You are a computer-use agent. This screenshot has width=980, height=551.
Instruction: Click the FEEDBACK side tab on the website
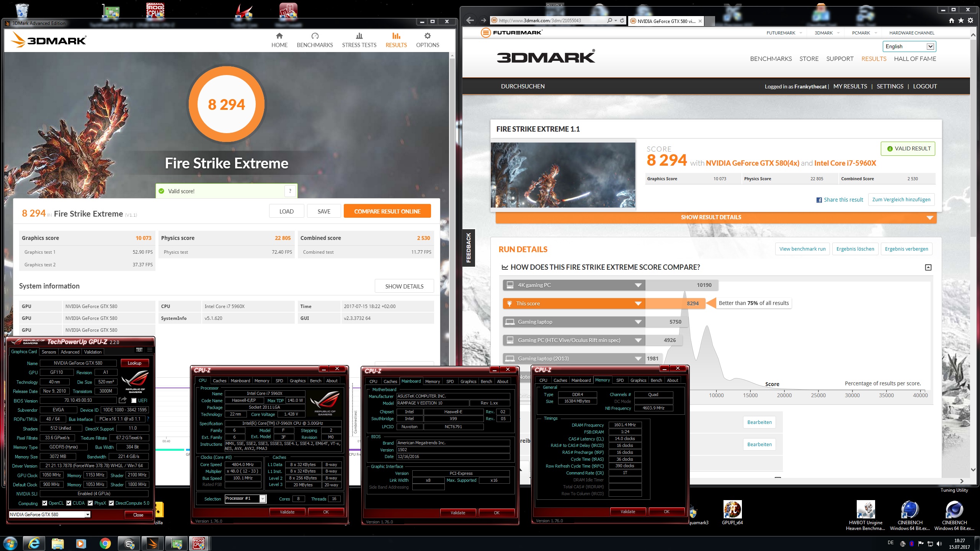469,248
